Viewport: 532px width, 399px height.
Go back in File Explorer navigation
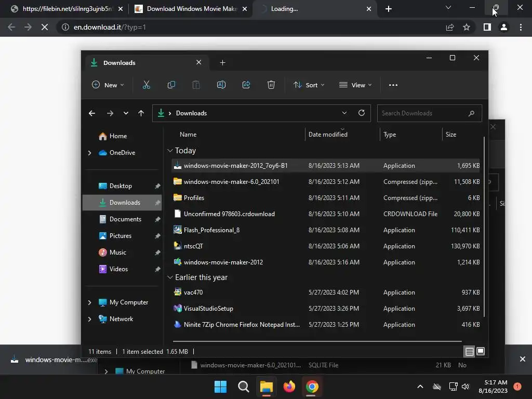(x=92, y=113)
